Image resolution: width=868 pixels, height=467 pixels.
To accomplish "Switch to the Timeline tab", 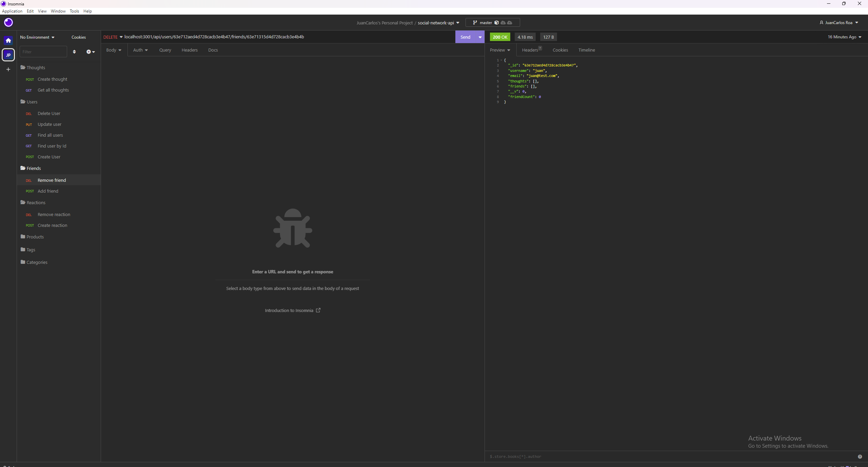I will (x=587, y=50).
